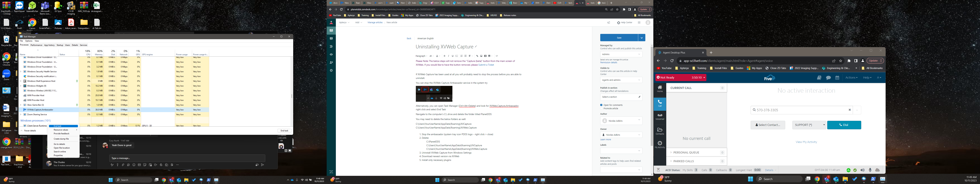
Task: Open Contacts in the Five9 sidebar
Action: pos(660,131)
